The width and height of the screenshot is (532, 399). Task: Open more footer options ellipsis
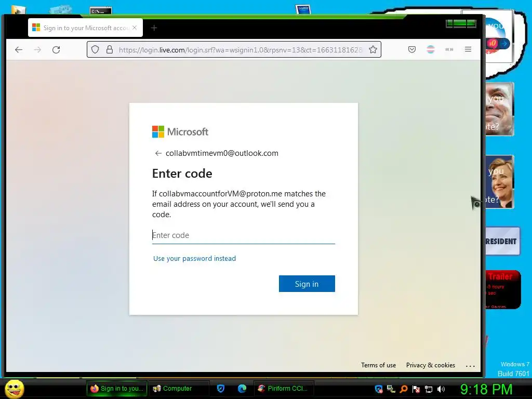pyautogui.click(x=470, y=366)
